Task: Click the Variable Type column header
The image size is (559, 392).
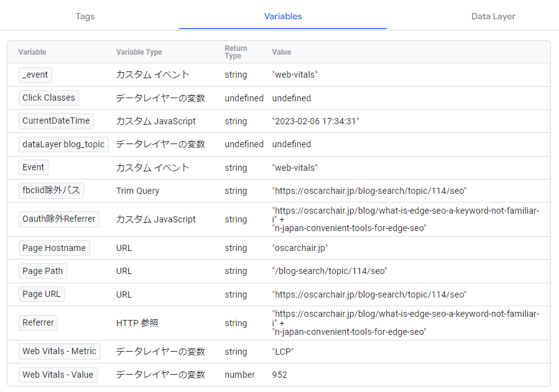Action: coord(139,52)
